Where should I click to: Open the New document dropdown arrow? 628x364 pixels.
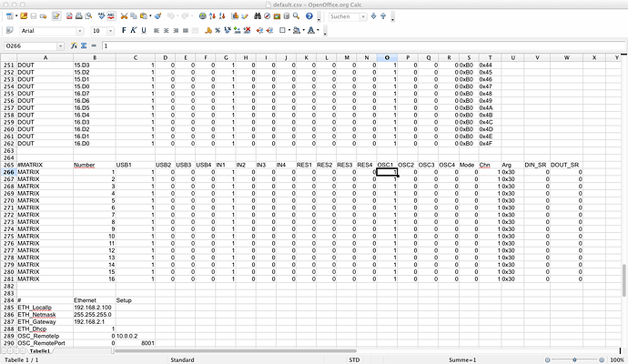click(x=16, y=16)
